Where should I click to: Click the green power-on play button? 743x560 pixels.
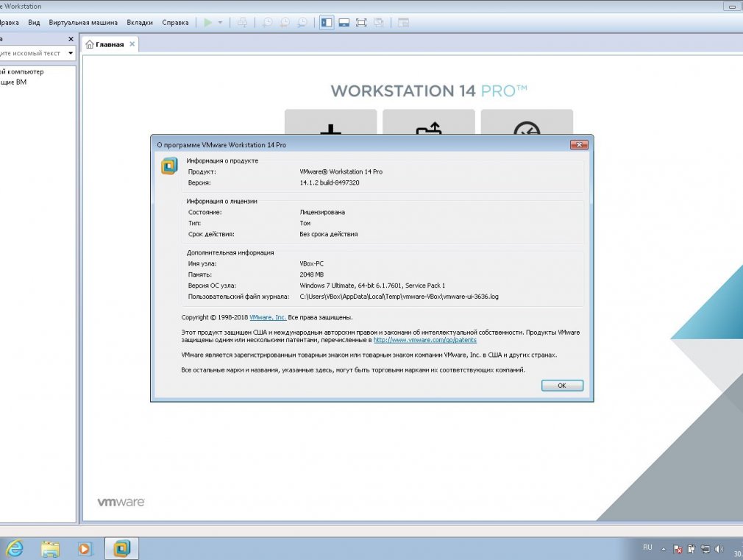tap(208, 23)
